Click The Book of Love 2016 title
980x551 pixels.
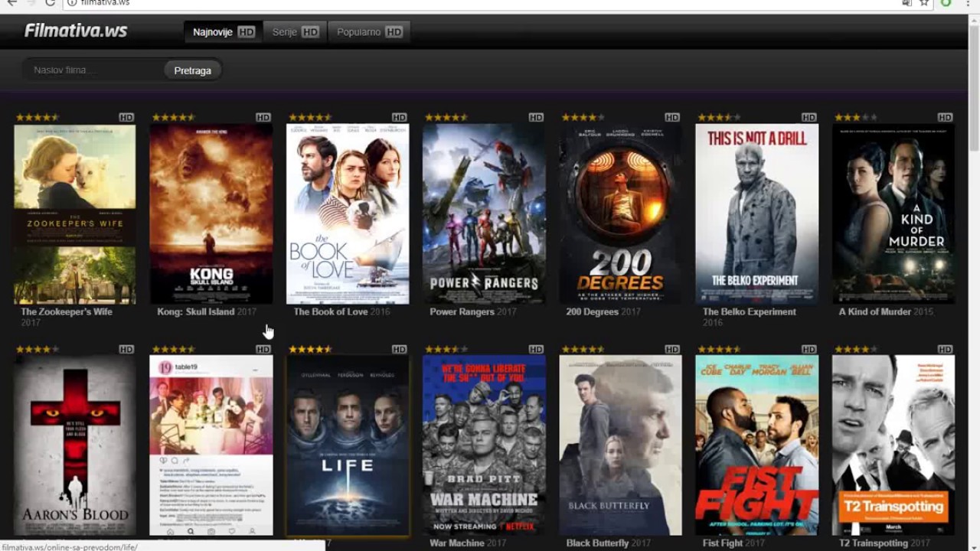pyautogui.click(x=341, y=312)
